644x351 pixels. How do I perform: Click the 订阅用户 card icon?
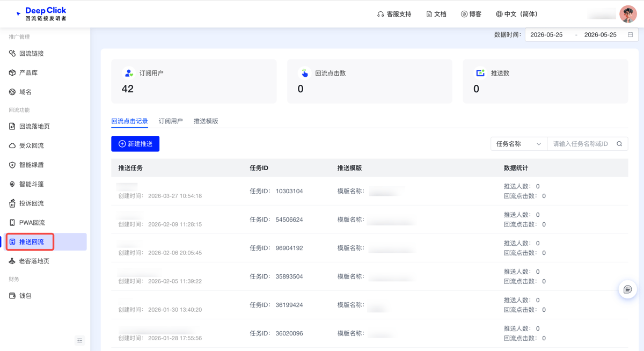129,73
